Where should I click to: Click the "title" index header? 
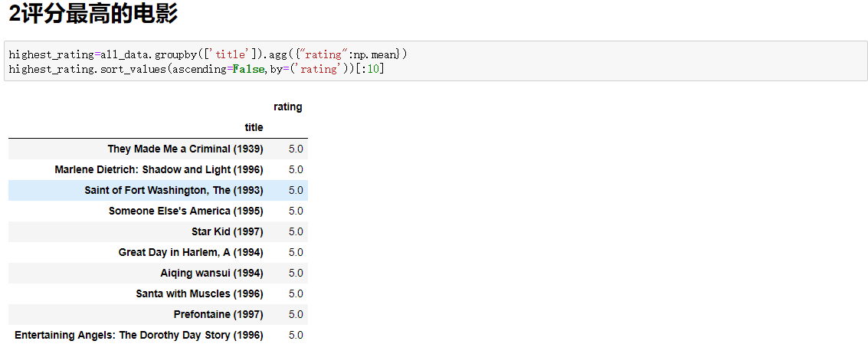[x=254, y=127]
